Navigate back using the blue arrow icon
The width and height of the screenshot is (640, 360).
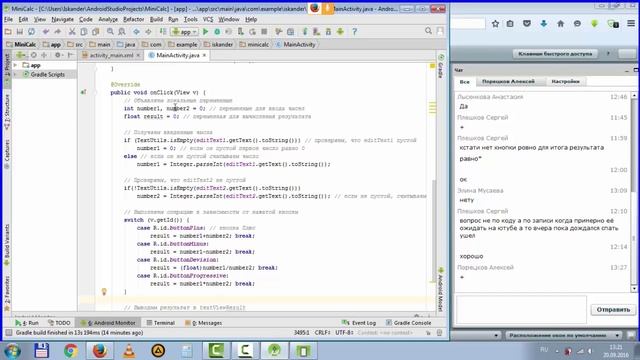coord(136,31)
